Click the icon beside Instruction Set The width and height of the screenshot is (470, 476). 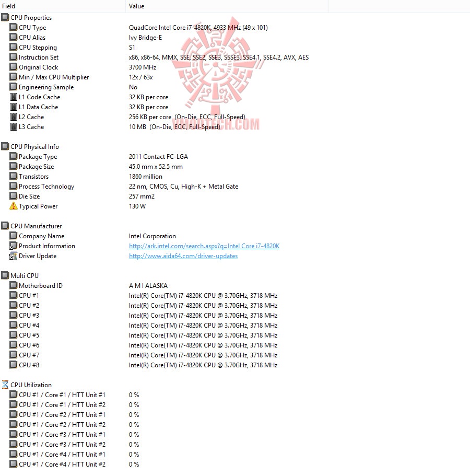pos(14,57)
